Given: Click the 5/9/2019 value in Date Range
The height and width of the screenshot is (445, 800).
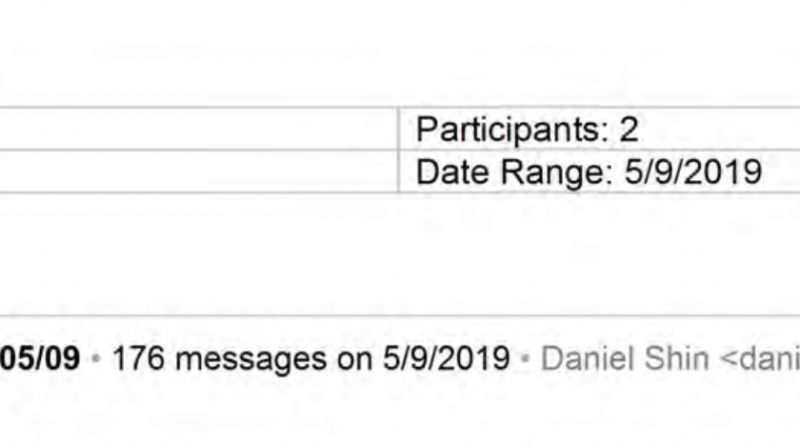Looking at the screenshot, I should point(693,172).
